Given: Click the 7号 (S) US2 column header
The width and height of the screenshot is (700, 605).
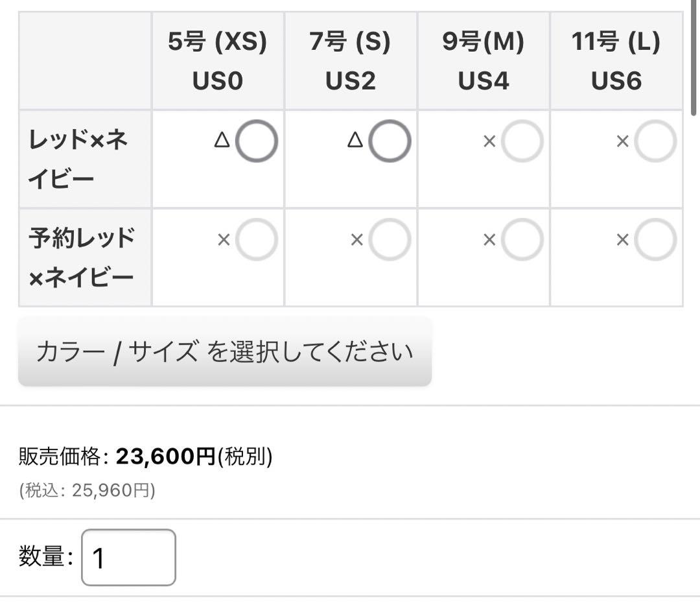Looking at the screenshot, I should click(x=350, y=61).
